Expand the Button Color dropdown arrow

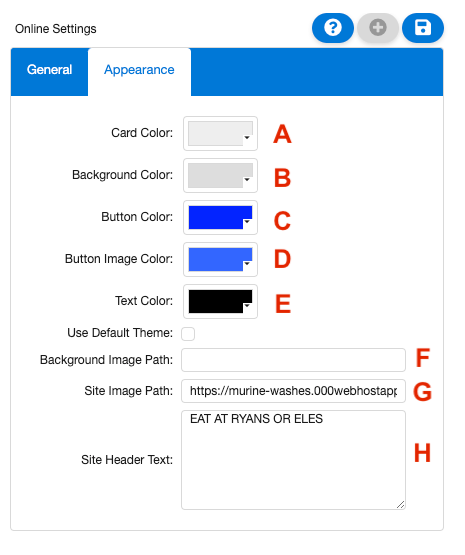coord(247,222)
